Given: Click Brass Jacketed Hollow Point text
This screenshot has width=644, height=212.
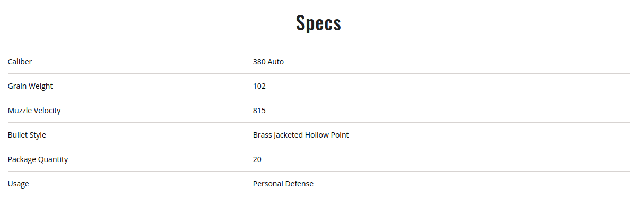Looking at the screenshot, I should point(301,135).
